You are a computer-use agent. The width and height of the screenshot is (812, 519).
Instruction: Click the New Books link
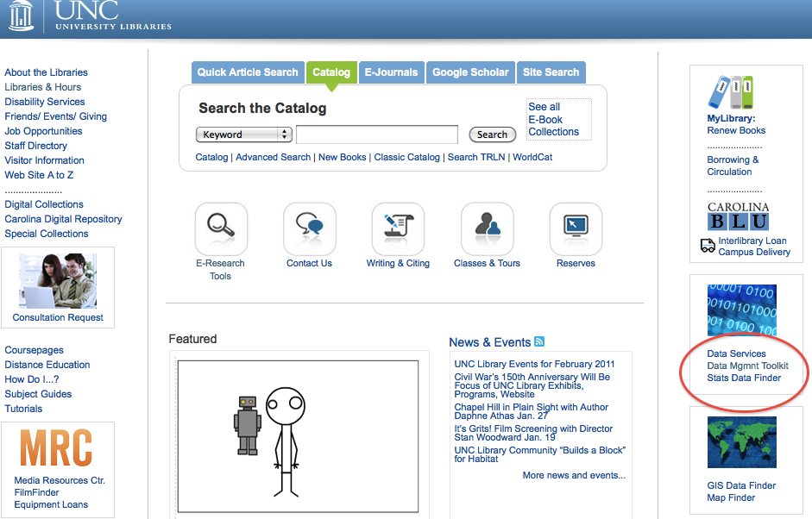point(343,157)
